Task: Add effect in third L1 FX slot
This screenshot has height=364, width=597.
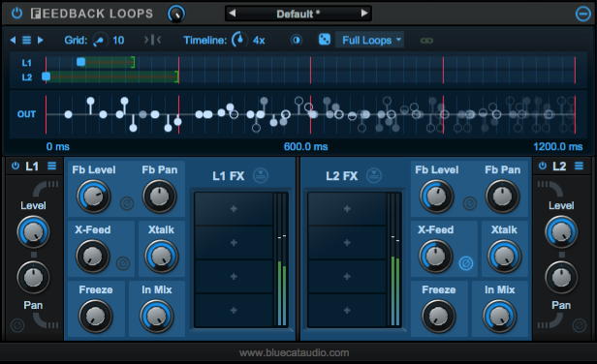Action: click(234, 276)
